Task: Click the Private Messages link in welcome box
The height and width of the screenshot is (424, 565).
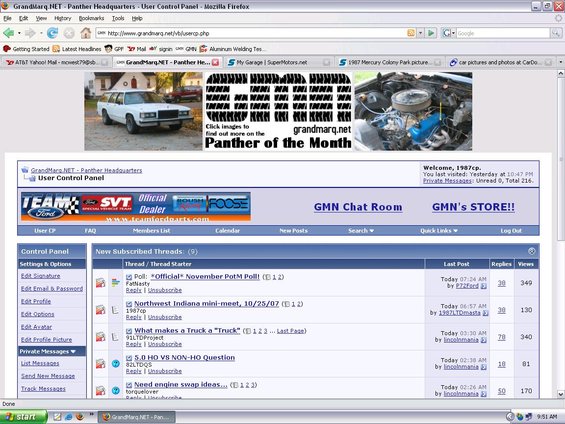Action: tap(447, 180)
